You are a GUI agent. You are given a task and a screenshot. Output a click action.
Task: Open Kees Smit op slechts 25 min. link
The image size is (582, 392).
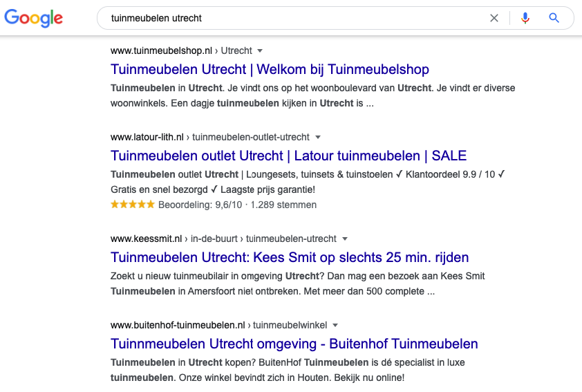click(290, 257)
